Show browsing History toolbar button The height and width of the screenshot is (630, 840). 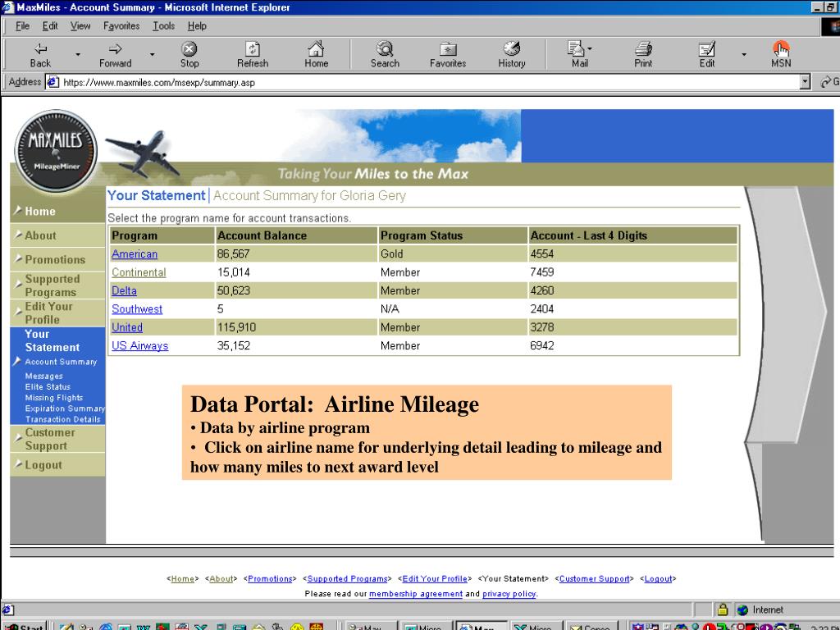pos(512,55)
